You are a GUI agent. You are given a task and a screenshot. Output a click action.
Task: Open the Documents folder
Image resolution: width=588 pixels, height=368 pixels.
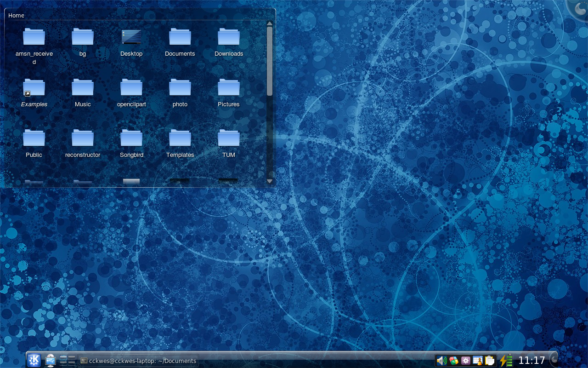coord(180,37)
